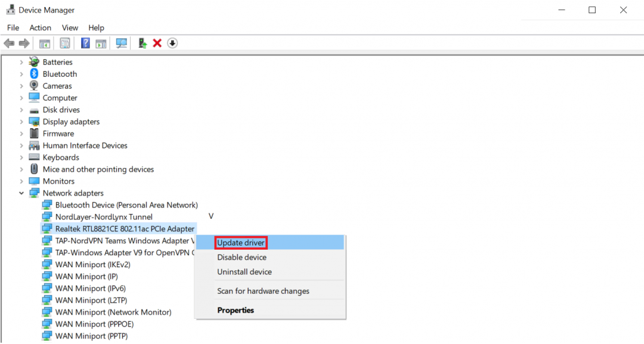Collapse the Network adapters category
644x344 pixels.
pos(21,193)
